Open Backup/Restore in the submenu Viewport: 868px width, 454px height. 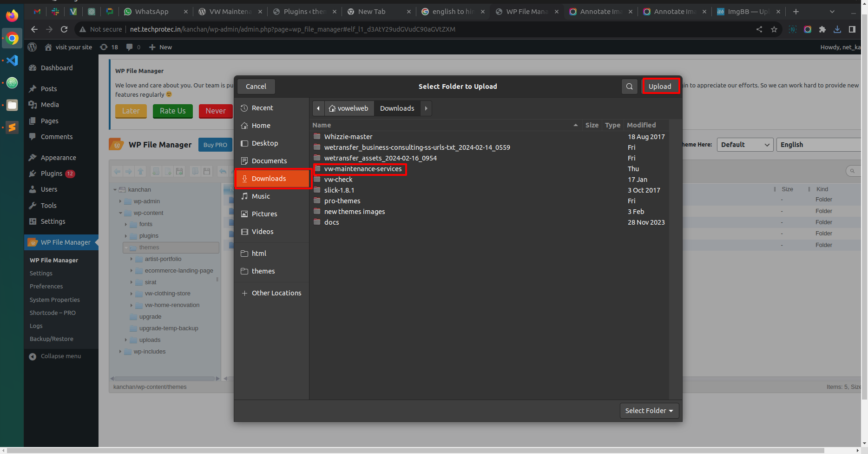52,339
